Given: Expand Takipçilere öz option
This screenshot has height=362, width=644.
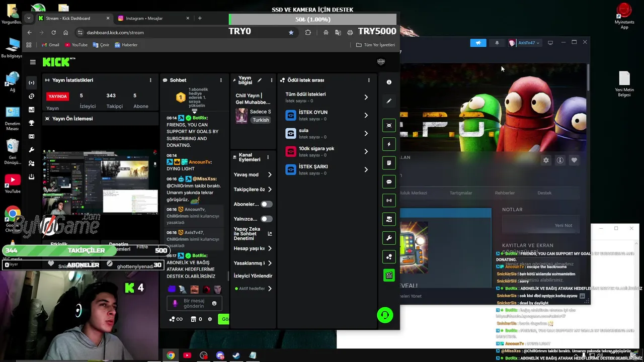Looking at the screenshot, I should pos(270,190).
